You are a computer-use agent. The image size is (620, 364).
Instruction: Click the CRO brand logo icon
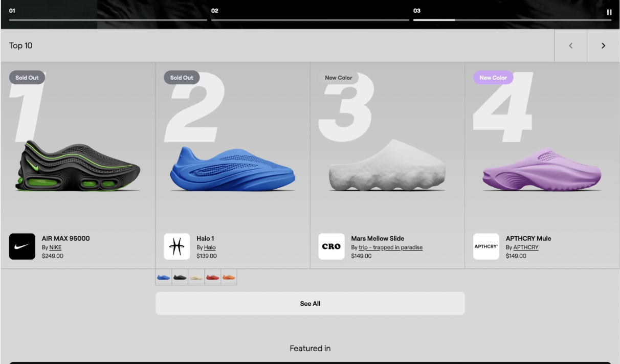coord(331,246)
